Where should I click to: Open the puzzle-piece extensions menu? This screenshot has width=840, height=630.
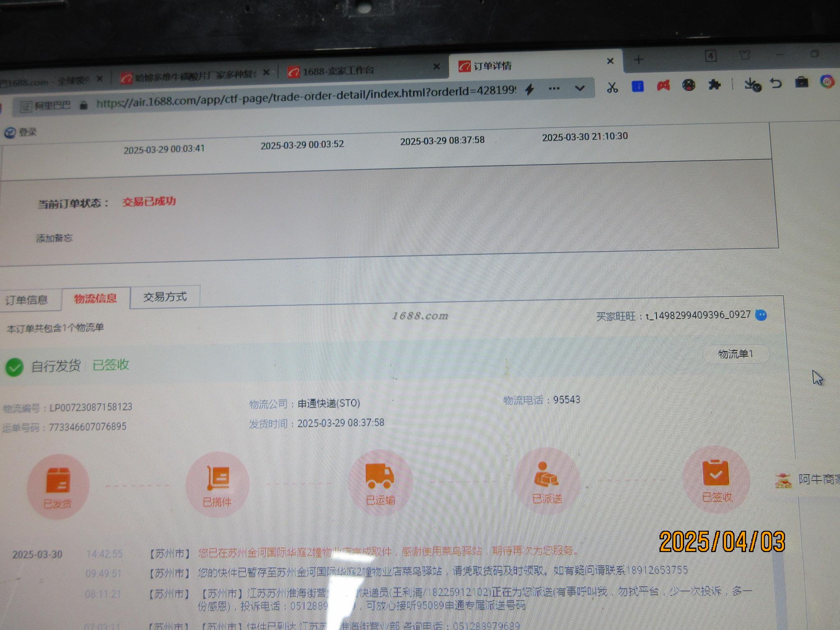tap(714, 84)
